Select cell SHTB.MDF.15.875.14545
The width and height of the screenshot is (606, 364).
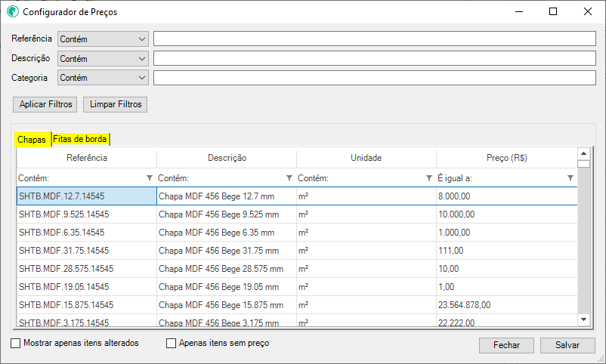click(87, 305)
